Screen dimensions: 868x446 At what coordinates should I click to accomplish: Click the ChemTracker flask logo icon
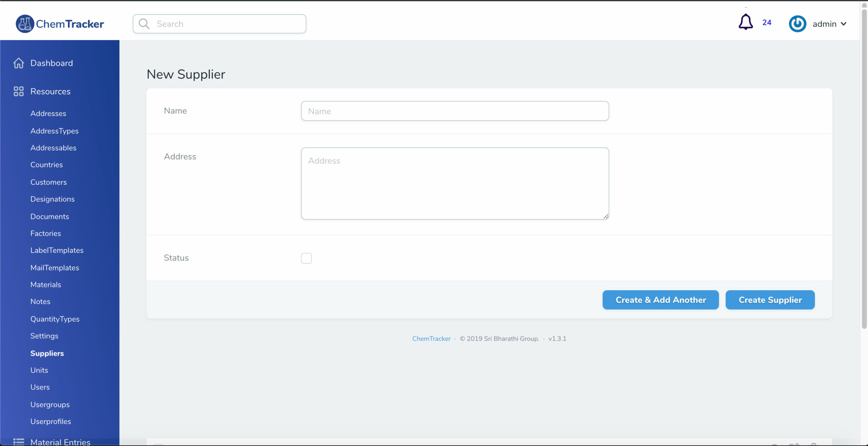[25, 24]
